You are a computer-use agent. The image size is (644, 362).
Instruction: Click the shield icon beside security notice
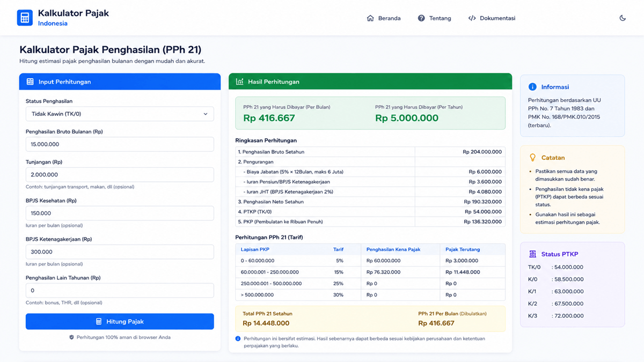[x=71, y=337]
